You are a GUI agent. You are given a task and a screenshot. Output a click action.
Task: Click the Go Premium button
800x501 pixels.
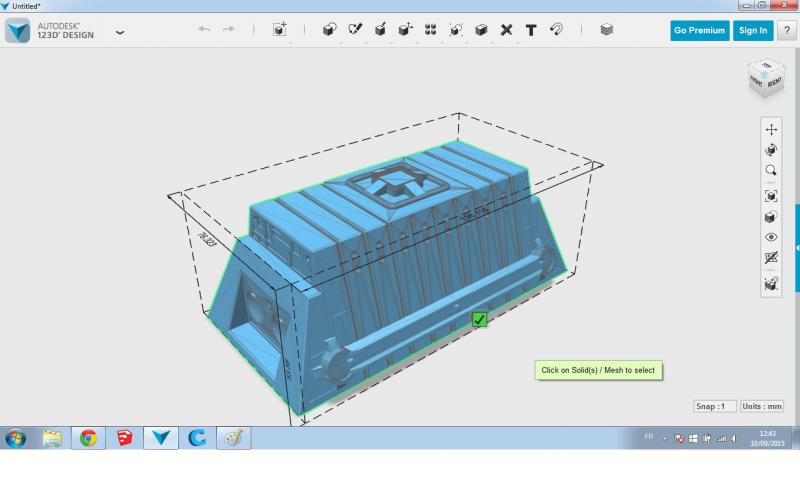point(699,31)
